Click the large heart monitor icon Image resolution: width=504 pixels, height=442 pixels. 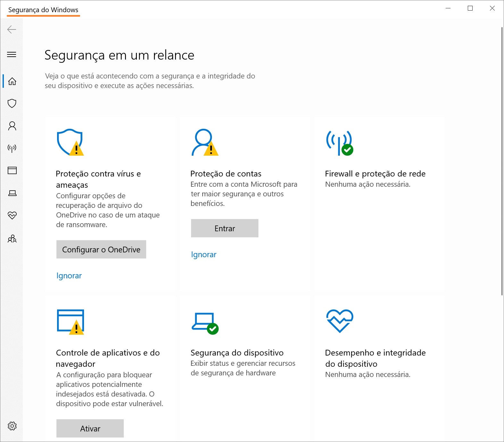tap(340, 321)
